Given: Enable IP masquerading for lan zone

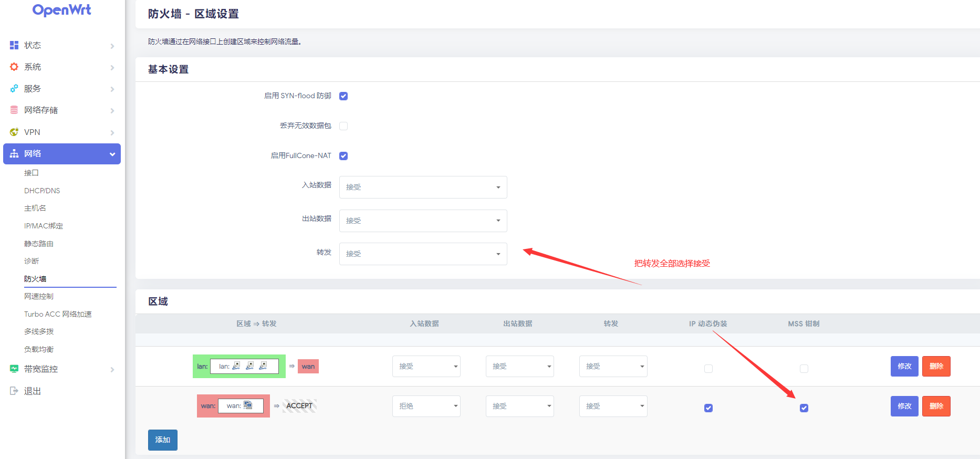Looking at the screenshot, I should click(708, 369).
